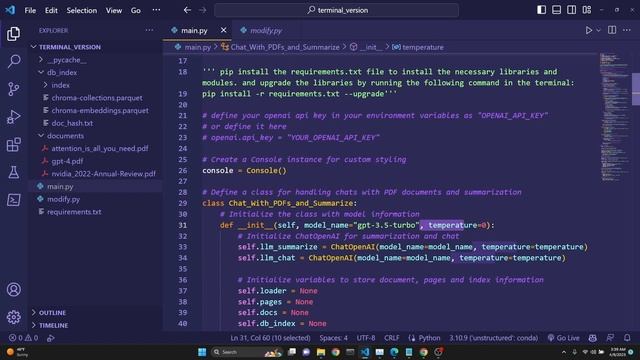Open the Go menu
Screen dimensions: 640x360
136,11
